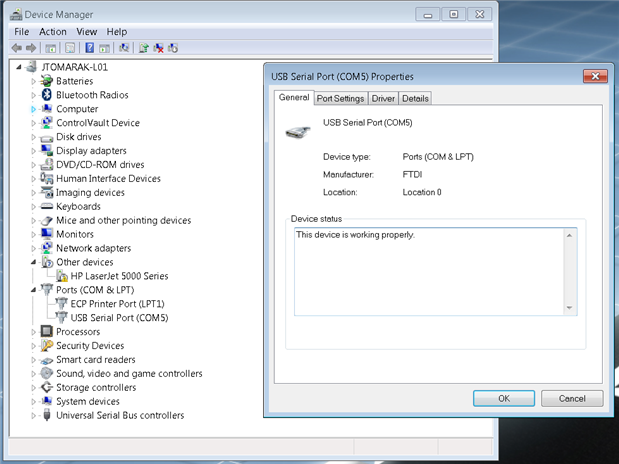Open the Action menu

pyautogui.click(x=53, y=32)
